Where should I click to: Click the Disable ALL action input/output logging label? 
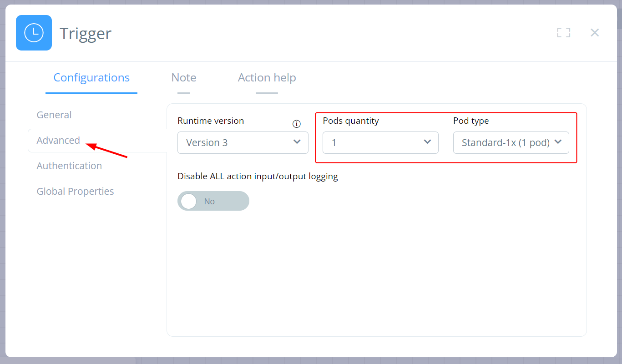(258, 177)
